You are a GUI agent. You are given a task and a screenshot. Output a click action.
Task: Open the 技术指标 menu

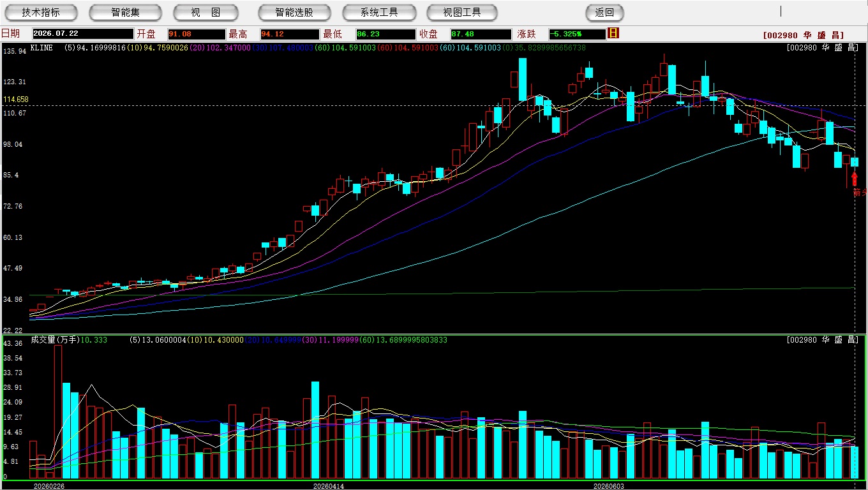pos(41,12)
